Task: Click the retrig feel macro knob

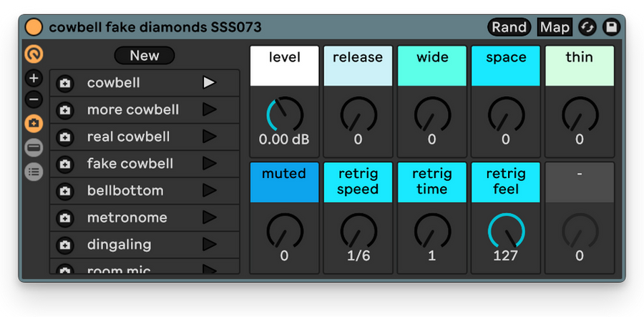Action: 506,232
